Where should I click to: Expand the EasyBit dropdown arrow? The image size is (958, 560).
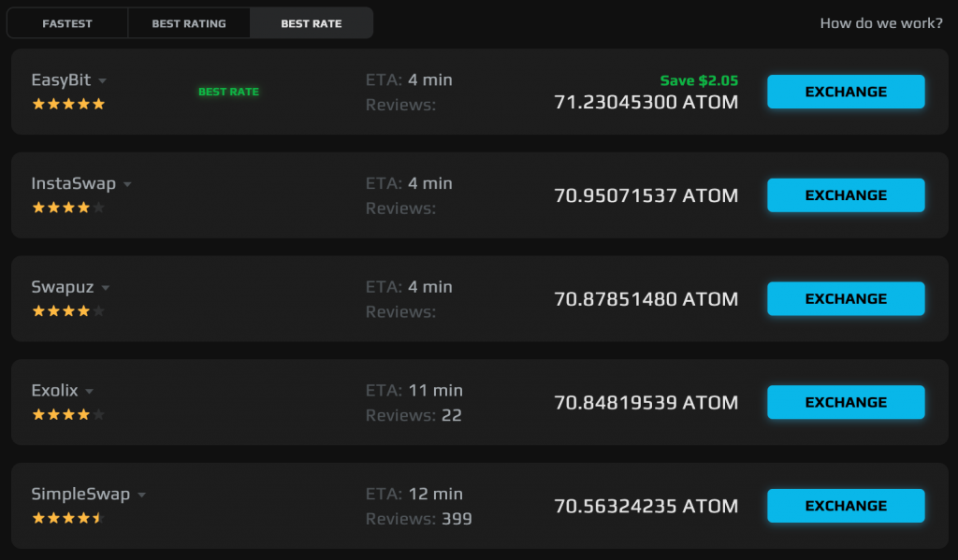point(103,80)
